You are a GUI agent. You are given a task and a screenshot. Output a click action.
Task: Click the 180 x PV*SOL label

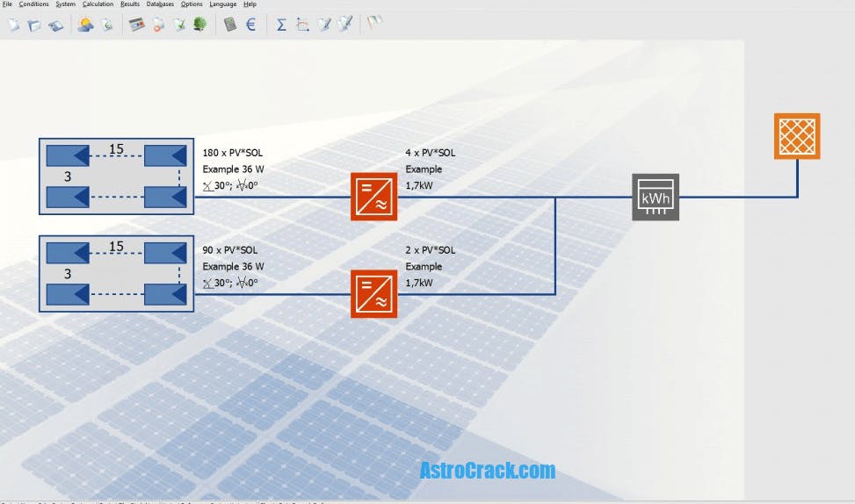pos(232,153)
